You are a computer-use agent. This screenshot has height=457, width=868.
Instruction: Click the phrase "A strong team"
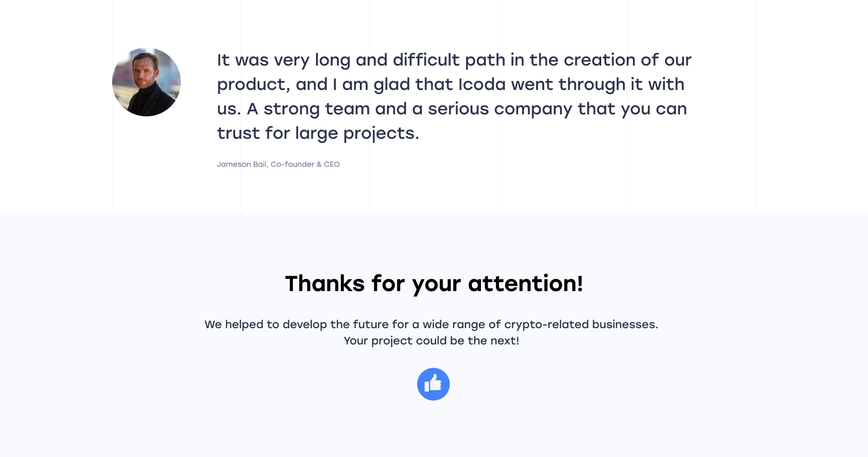[x=308, y=109]
